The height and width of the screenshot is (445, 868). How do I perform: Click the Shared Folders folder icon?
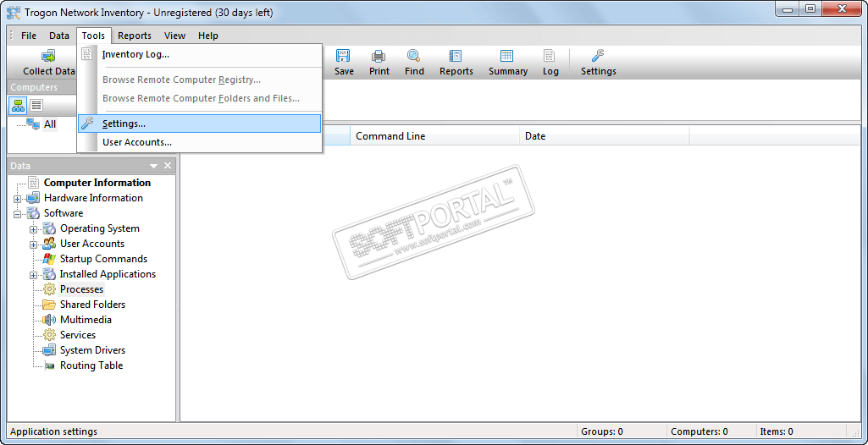point(50,305)
